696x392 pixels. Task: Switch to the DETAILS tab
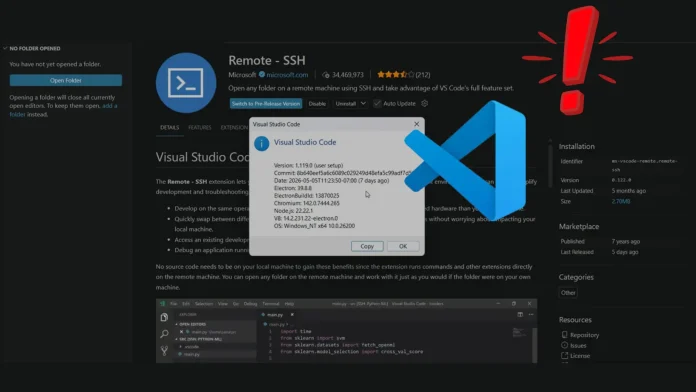[170, 127]
